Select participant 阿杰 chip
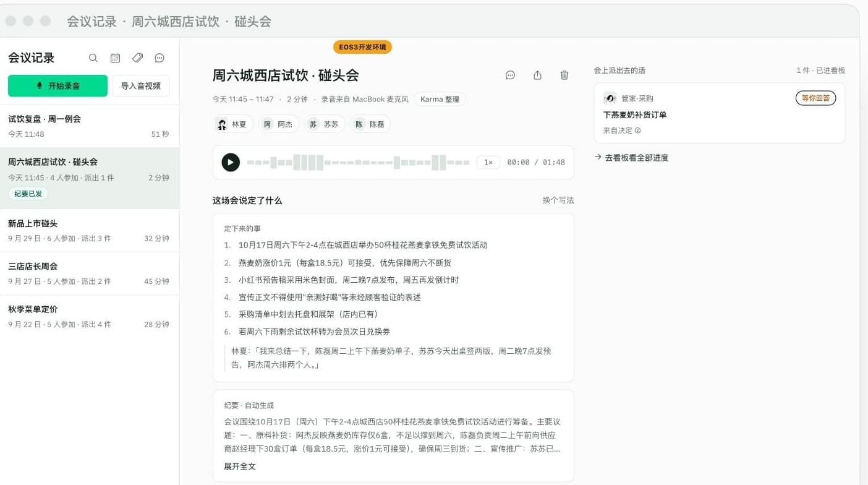 279,124
